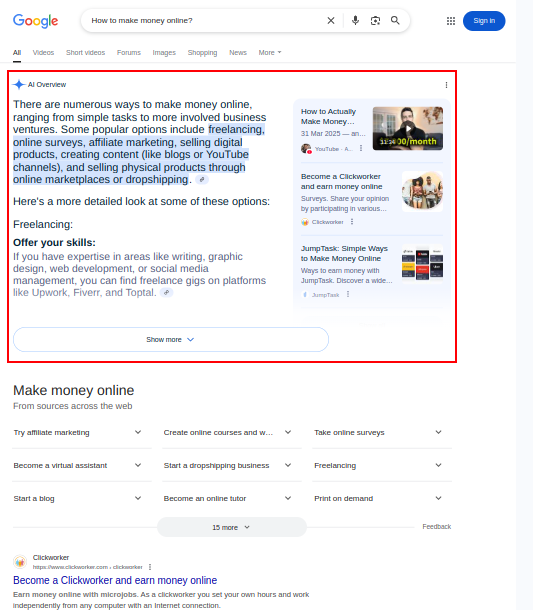The height and width of the screenshot is (610, 533).
Task: Open the Forums tab
Action: click(x=129, y=53)
